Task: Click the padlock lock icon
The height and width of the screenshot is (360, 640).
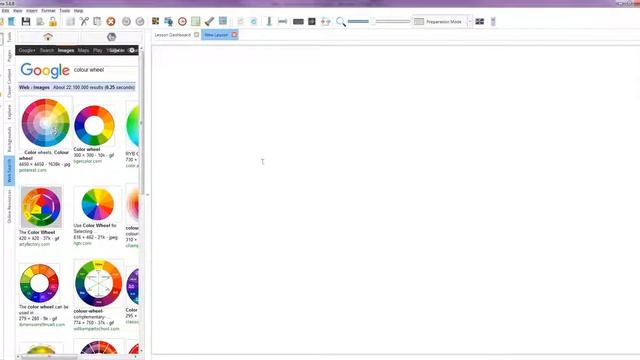Action: click(x=53, y=21)
